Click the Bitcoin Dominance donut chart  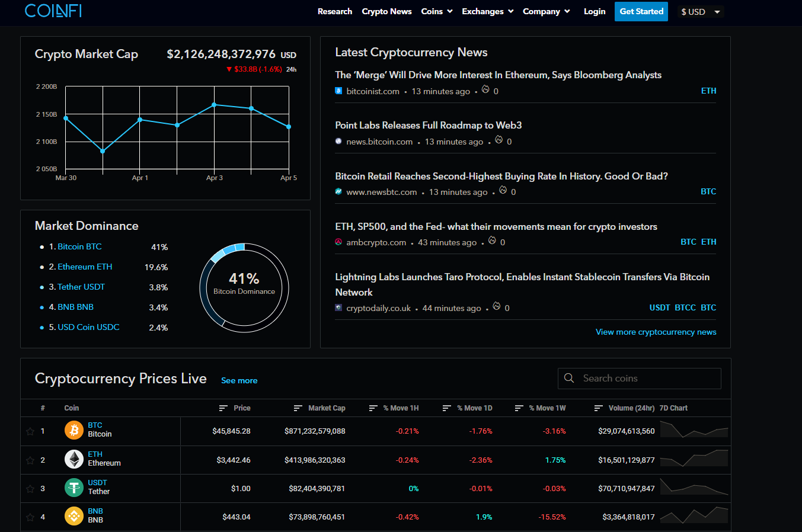[244, 287]
